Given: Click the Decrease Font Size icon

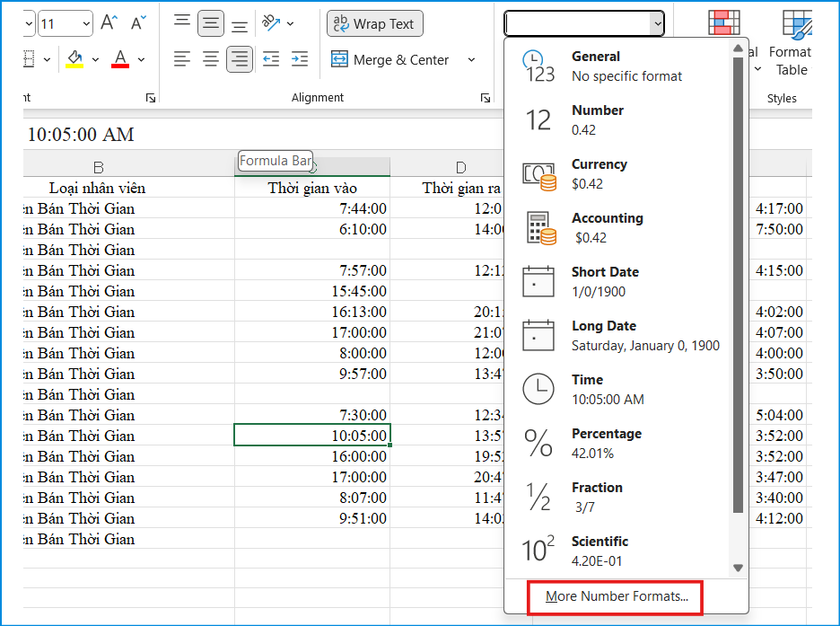Looking at the screenshot, I should 138,23.
